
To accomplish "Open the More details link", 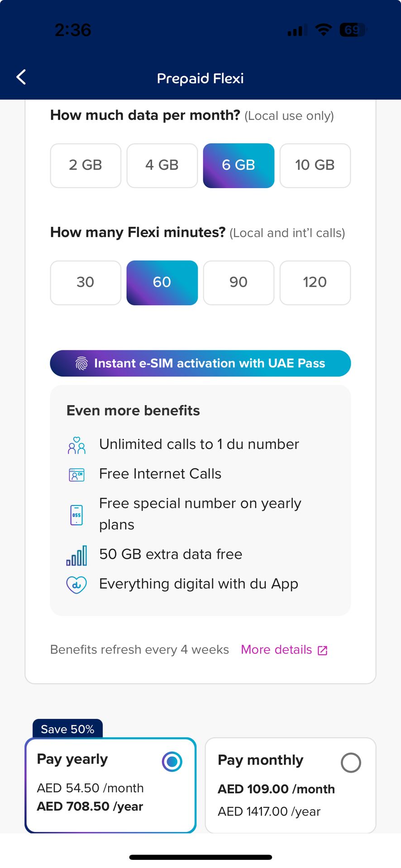I will (x=277, y=650).
